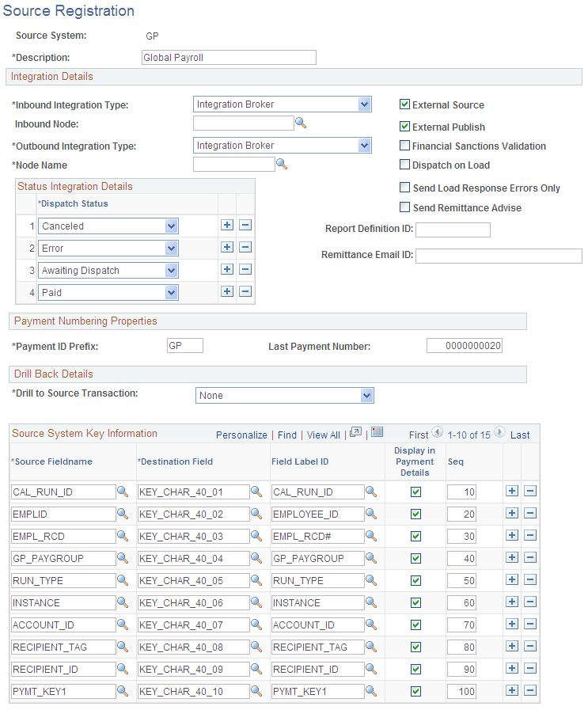Delete the Paid dispatch status row
Viewport: 588px width, 710px height.
pos(245,291)
